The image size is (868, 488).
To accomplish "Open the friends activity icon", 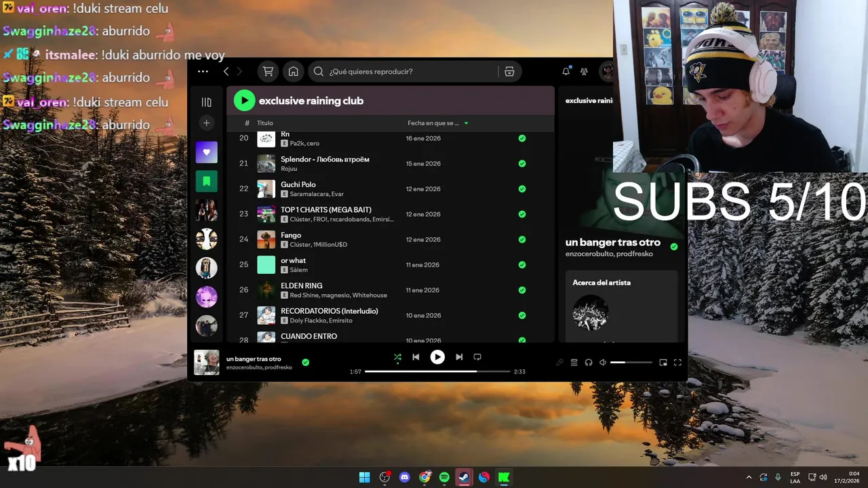I will (x=584, y=71).
